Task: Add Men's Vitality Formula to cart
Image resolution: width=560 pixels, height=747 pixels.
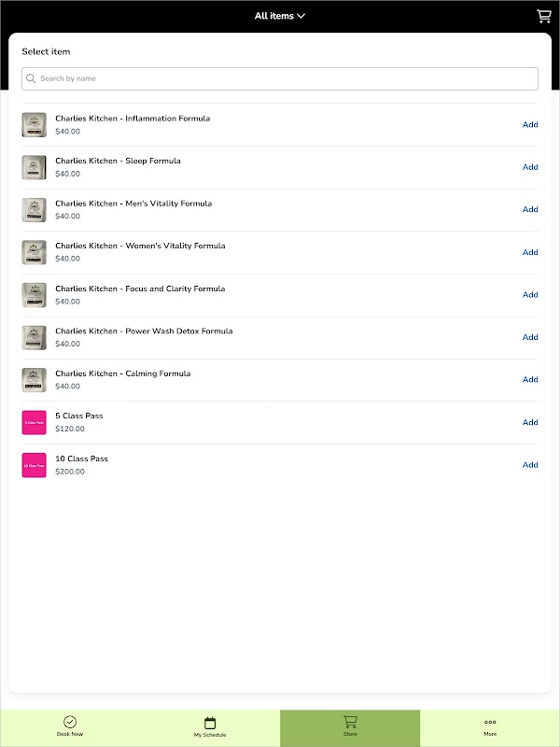Action: [530, 210]
